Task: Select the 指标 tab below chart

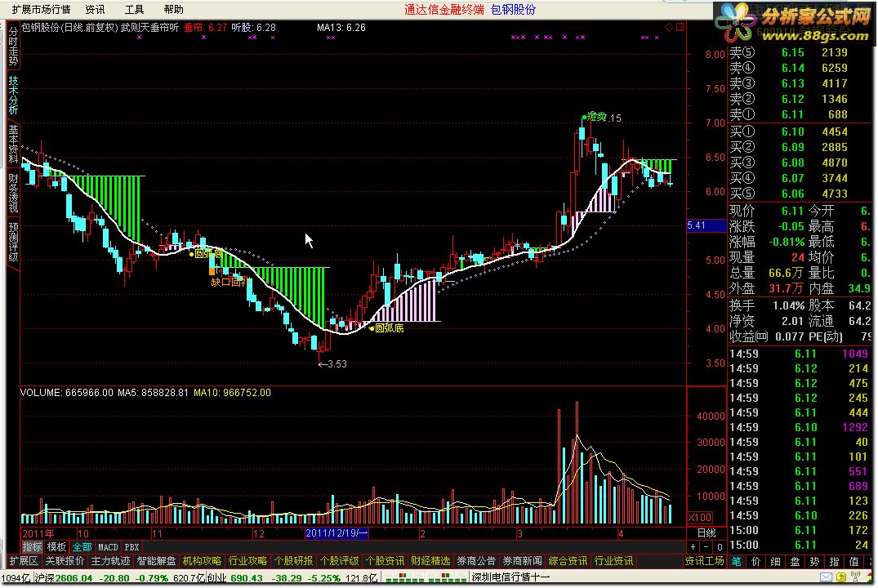Action: click(32, 547)
